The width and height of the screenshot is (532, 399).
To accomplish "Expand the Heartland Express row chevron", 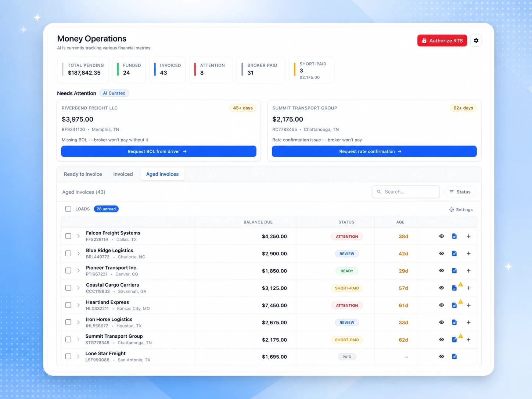I will pyautogui.click(x=78, y=305).
